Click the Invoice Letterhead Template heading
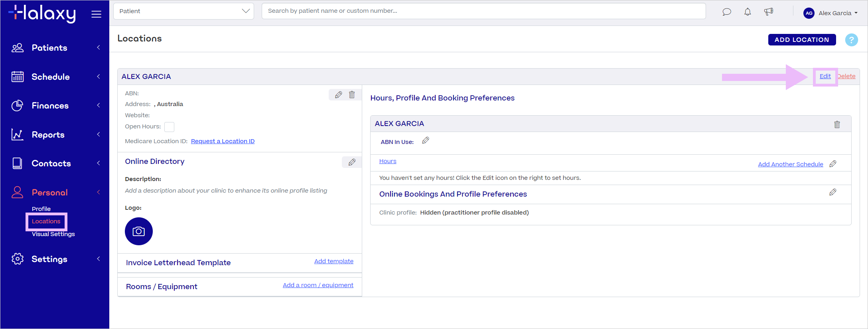This screenshot has width=868, height=329. [178, 263]
